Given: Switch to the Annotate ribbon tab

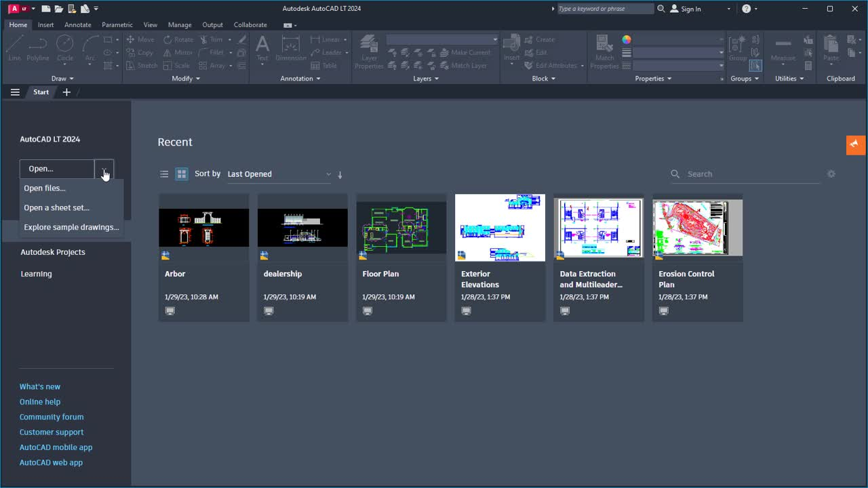Looking at the screenshot, I should point(78,25).
